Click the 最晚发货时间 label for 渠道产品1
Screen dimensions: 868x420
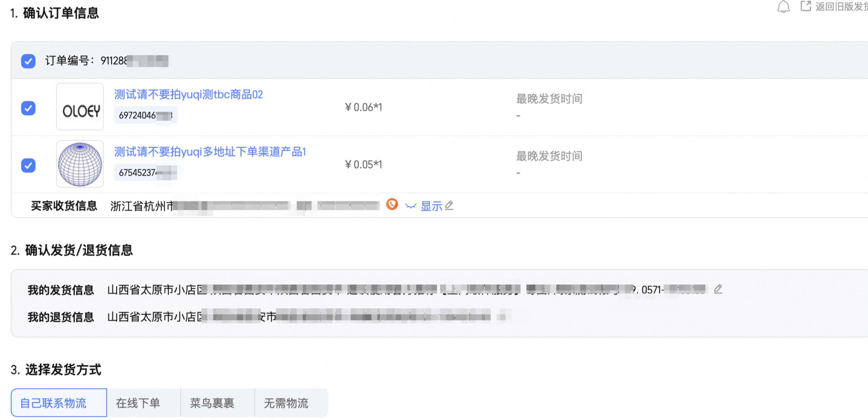pos(549,156)
